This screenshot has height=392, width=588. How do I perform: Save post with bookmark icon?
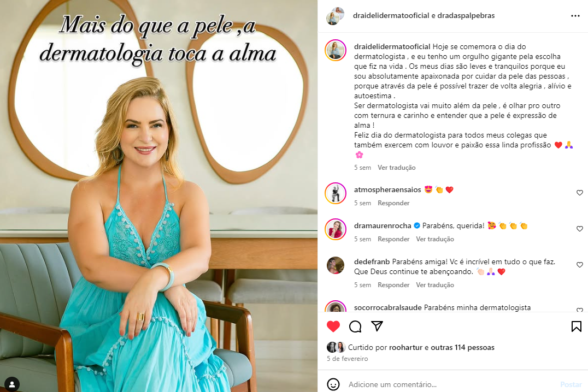(x=576, y=326)
